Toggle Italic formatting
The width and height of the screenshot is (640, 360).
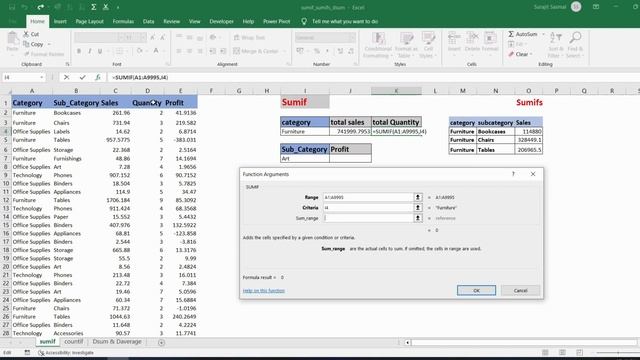pos(89,51)
